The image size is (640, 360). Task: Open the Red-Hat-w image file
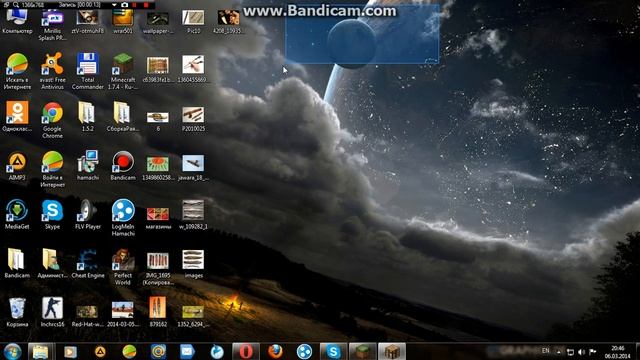point(87,315)
